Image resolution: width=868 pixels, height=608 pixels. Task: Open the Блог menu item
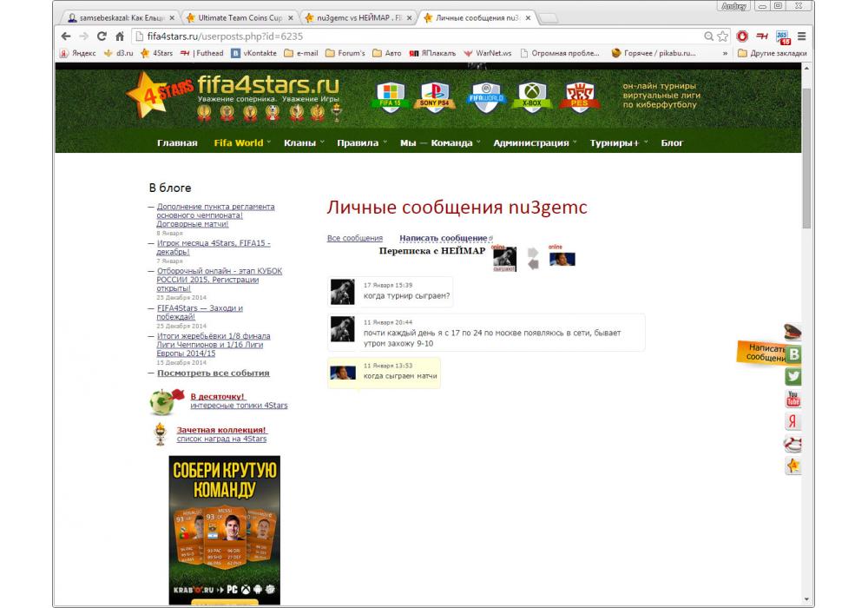click(x=672, y=142)
